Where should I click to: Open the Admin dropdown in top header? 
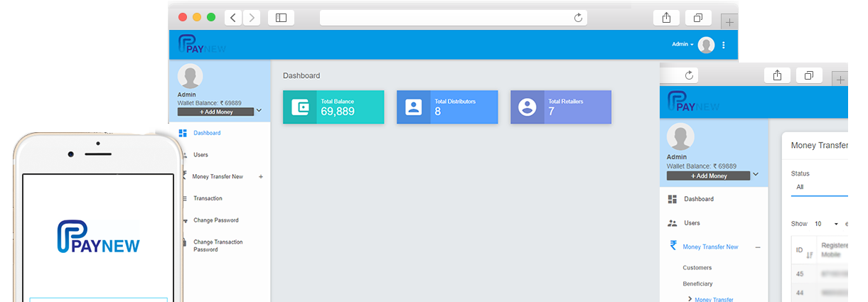tap(682, 45)
